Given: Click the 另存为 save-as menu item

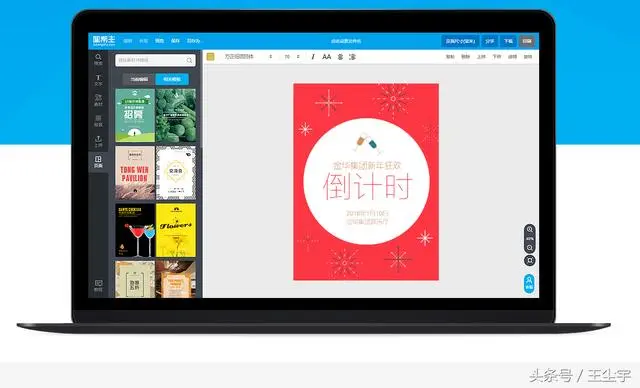Looking at the screenshot, I should coord(193,41).
